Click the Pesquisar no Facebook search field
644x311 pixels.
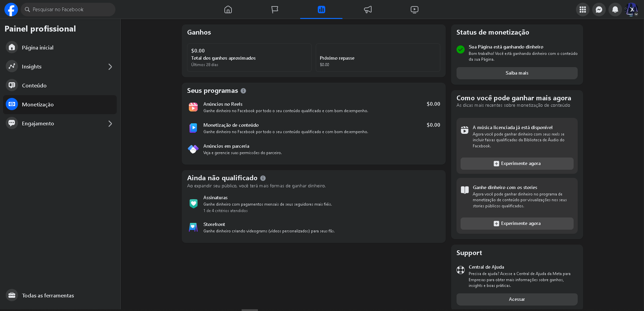pos(68,9)
